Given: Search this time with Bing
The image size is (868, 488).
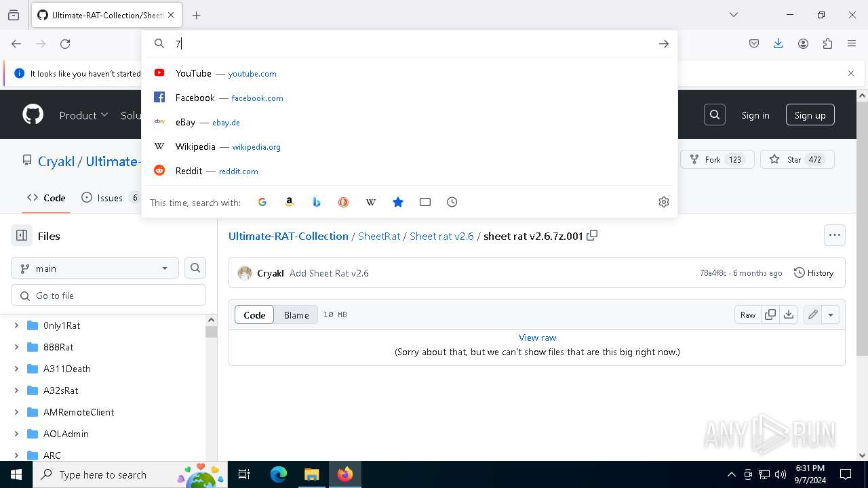Looking at the screenshot, I should (x=317, y=202).
